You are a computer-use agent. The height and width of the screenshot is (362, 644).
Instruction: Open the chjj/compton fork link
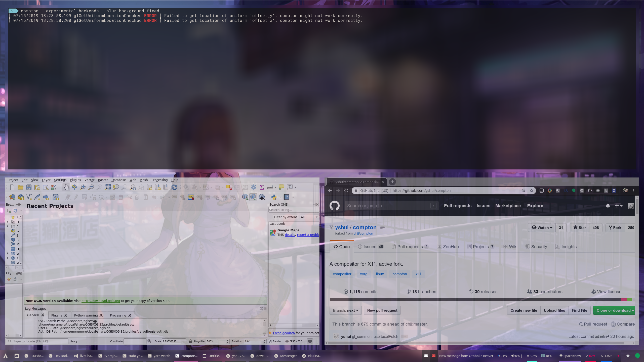(363, 234)
